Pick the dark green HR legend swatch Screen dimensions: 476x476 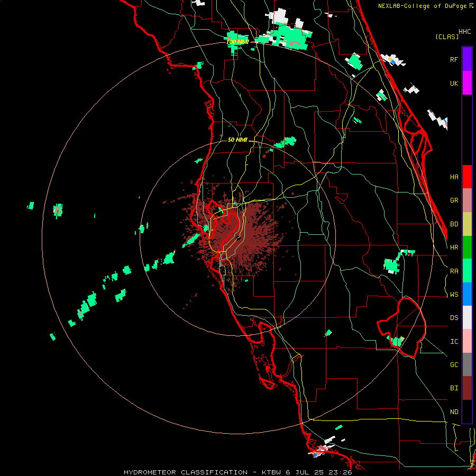[467, 247]
